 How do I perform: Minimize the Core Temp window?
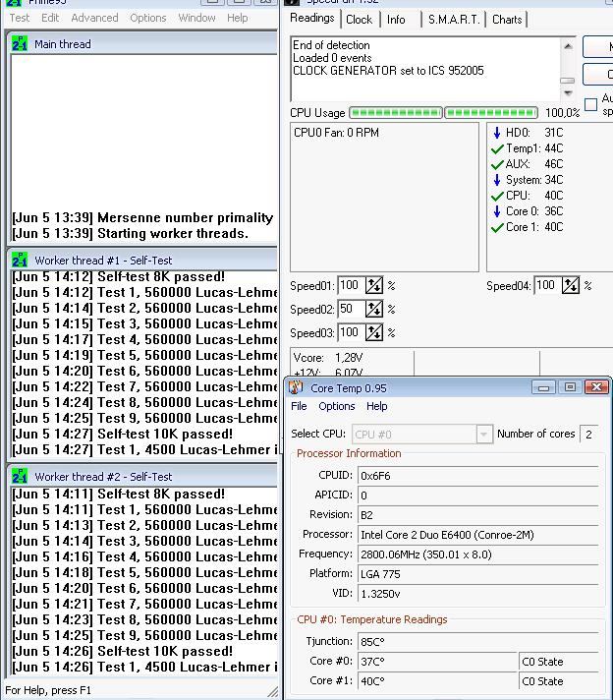[543, 387]
